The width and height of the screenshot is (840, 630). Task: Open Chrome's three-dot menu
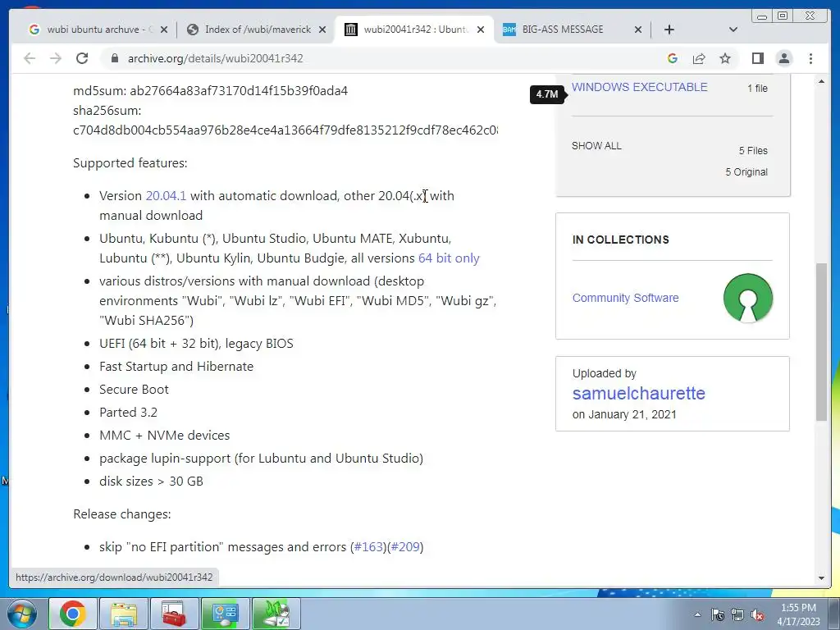(810, 58)
